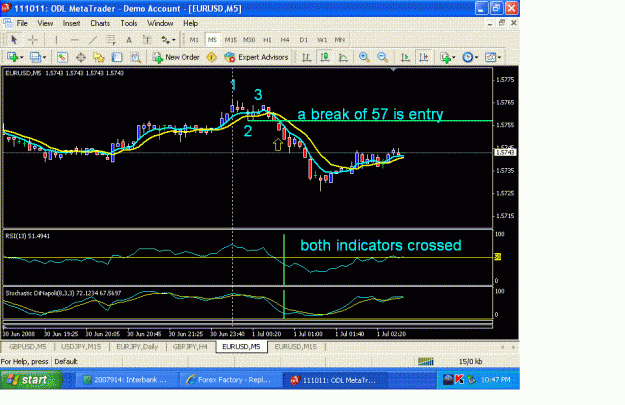This screenshot has width=625, height=405.
Task: Select the M15 timeframe
Action: (230, 40)
